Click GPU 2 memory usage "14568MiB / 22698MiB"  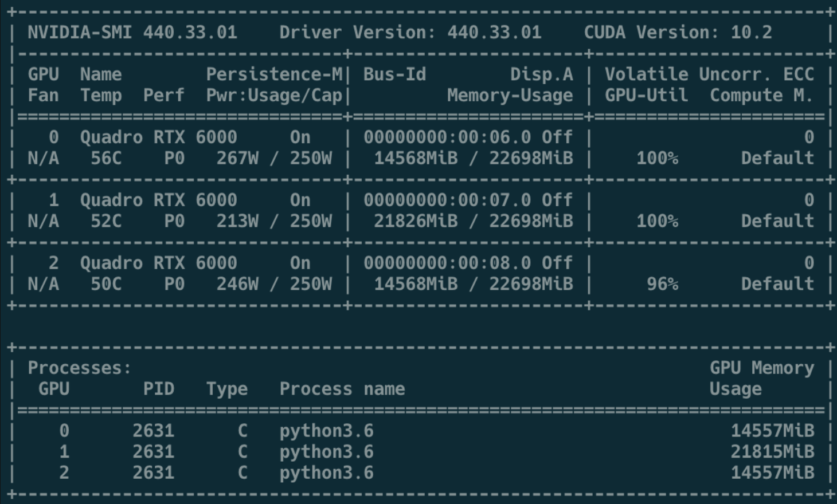pyautogui.click(x=474, y=284)
